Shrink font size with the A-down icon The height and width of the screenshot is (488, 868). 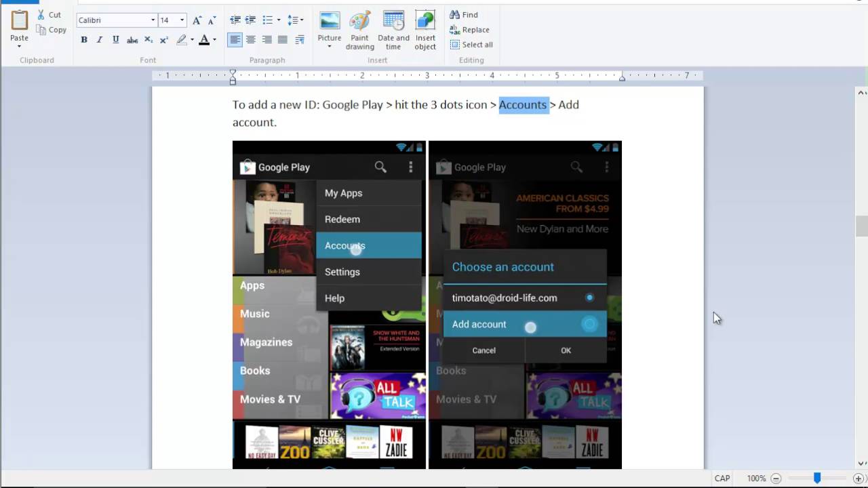tap(212, 20)
